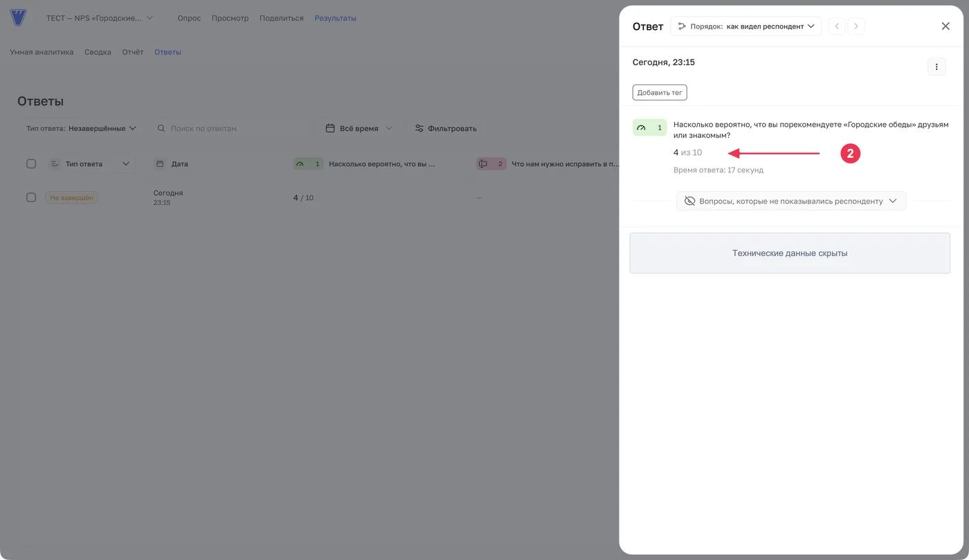Click the Сегодня 23:15 date cell
The width and height of the screenshot is (969, 560).
(168, 197)
